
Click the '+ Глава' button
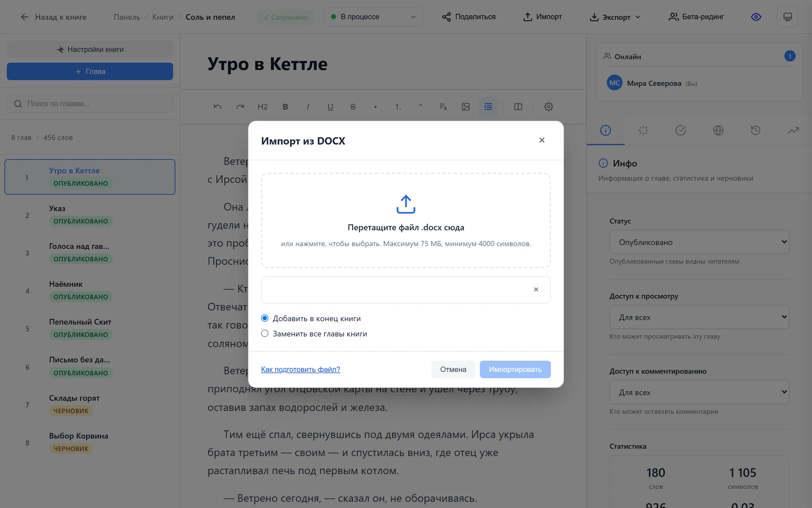click(90, 71)
